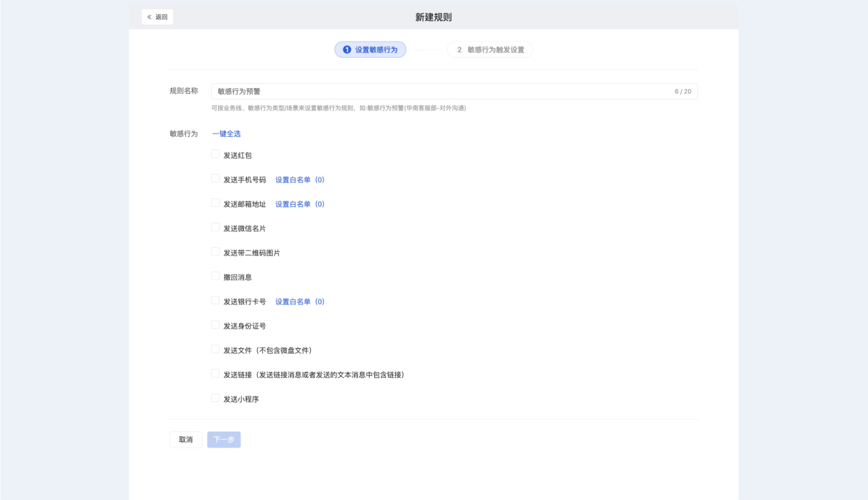Image resolution: width=868 pixels, height=500 pixels.
Task: Toggle the 撤回消息 checkbox
Action: (x=216, y=276)
